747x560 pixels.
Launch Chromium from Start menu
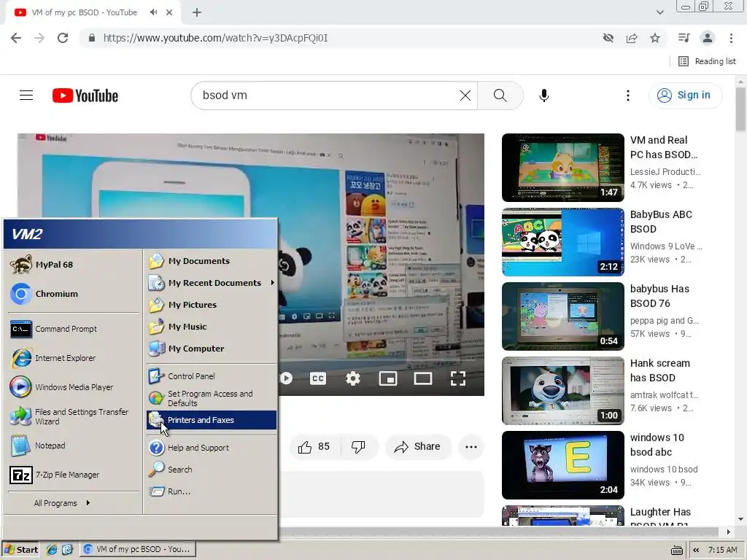[x=74, y=294]
